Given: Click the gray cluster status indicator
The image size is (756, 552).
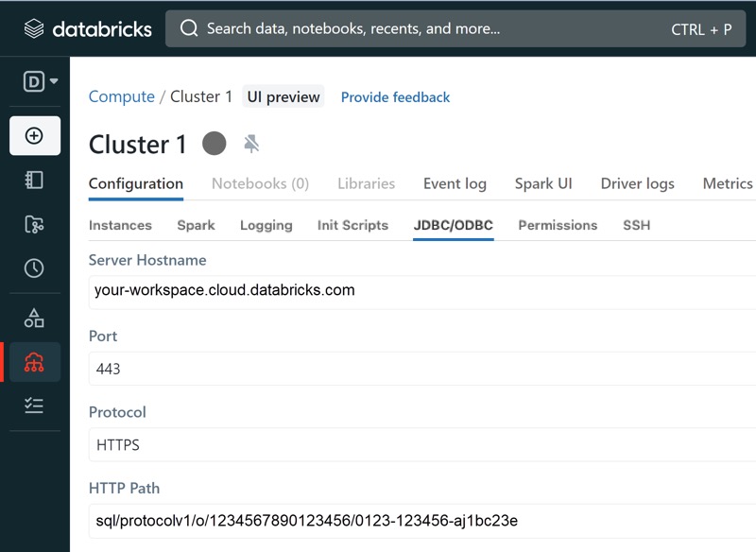Looking at the screenshot, I should [215, 144].
